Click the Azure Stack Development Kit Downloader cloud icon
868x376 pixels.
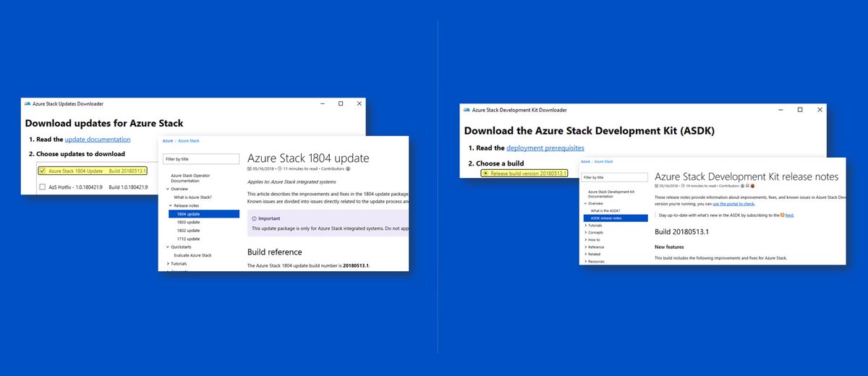[467, 110]
